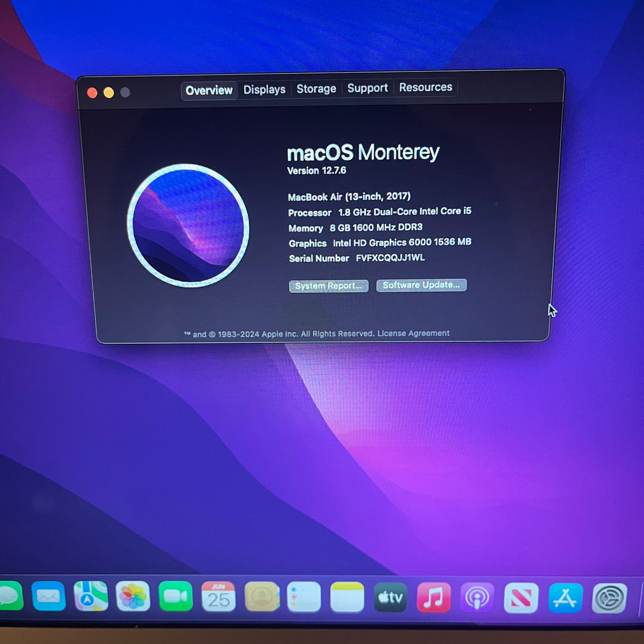This screenshot has width=644, height=644.
Task: Launch Contacts from the Dock
Action: coord(262,597)
